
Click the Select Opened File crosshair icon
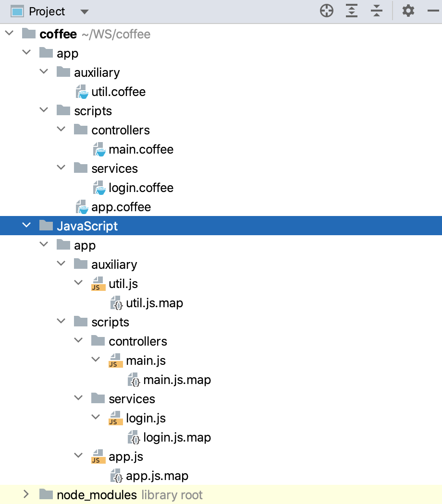click(326, 11)
